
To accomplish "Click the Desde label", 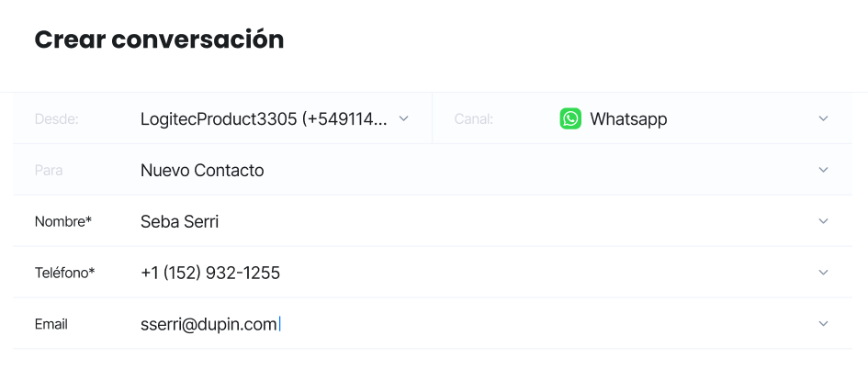I will click(x=56, y=119).
